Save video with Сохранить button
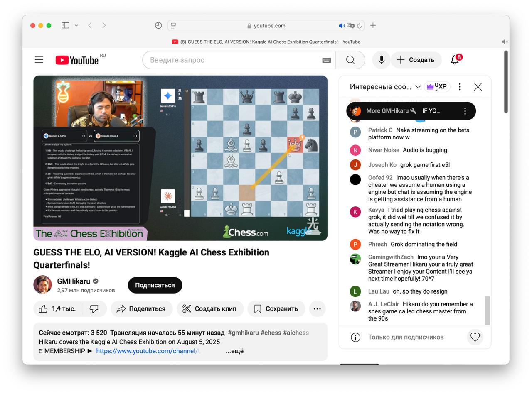532x394 pixels. (x=276, y=309)
